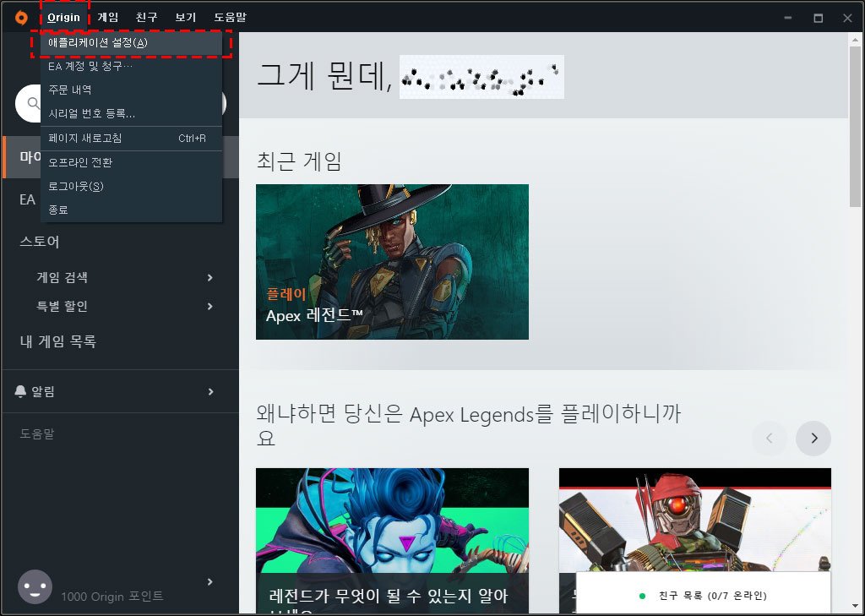Select 페이지 새로고침 menu item
Image resolution: width=865 pixels, height=616 pixels.
coord(131,138)
